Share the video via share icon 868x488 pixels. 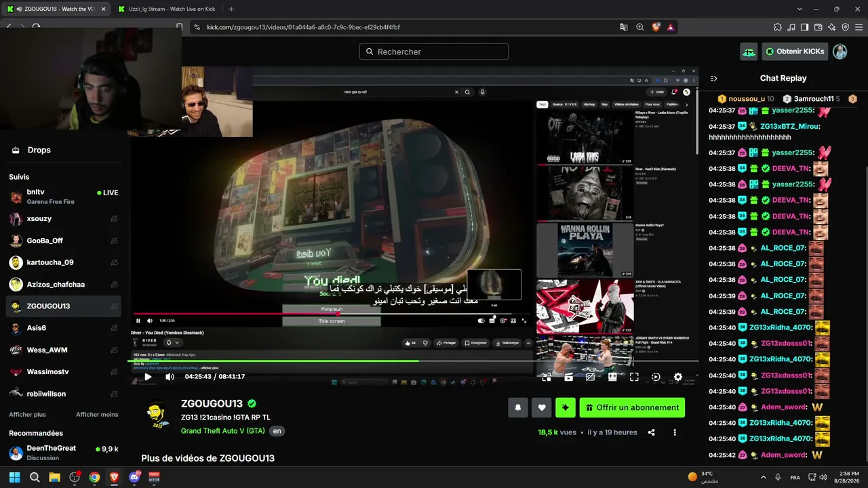click(x=651, y=432)
